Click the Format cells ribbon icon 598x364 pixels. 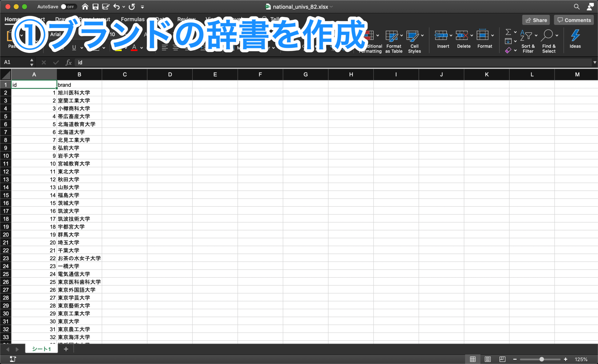click(483, 35)
